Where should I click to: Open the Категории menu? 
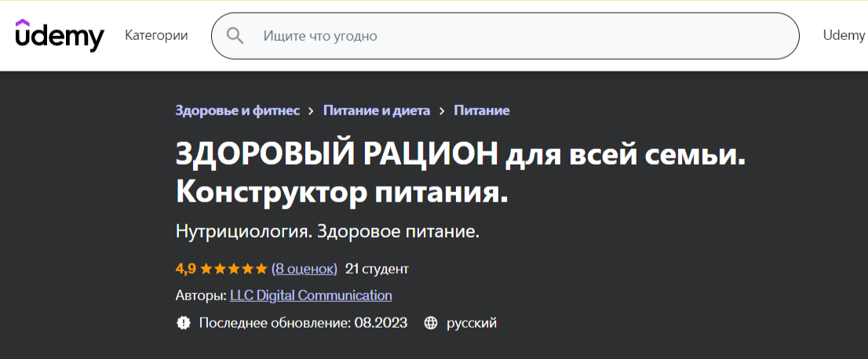156,36
